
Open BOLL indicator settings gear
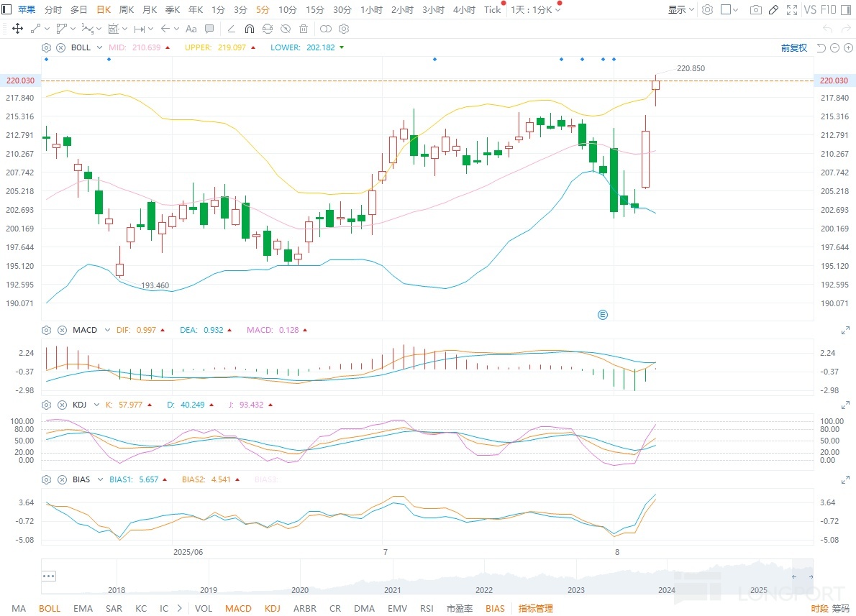pyautogui.click(x=47, y=47)
